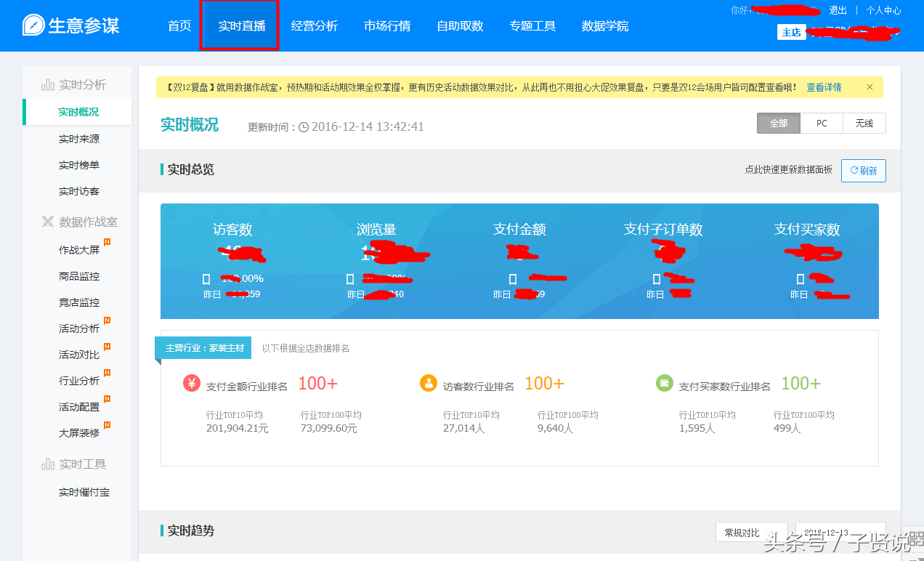Screen dimensions: 924x561
Task: Dismiss the 双12复盘 notification banner
Action: pos(870,86)
